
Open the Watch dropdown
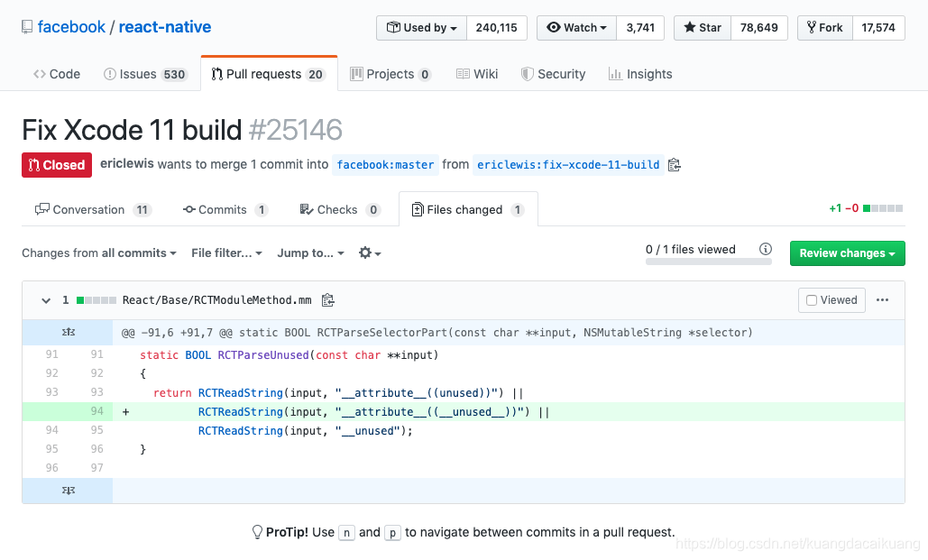click(x=576, y=28)
